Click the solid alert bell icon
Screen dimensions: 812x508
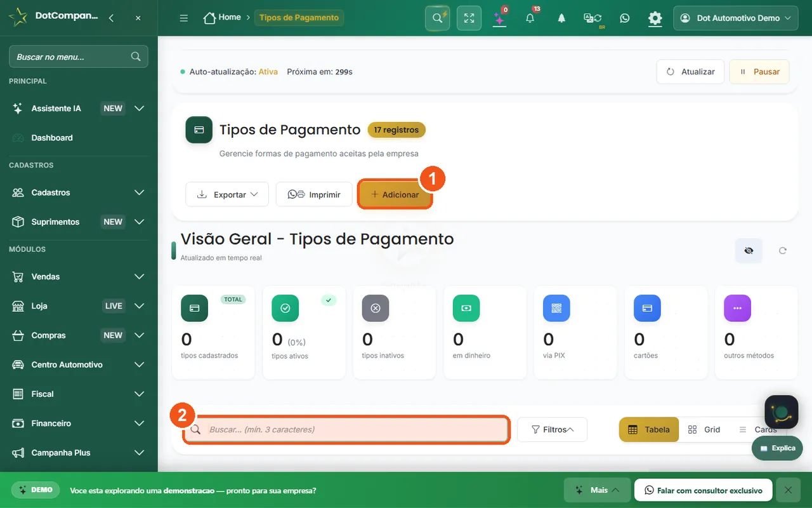click(561, 18)
